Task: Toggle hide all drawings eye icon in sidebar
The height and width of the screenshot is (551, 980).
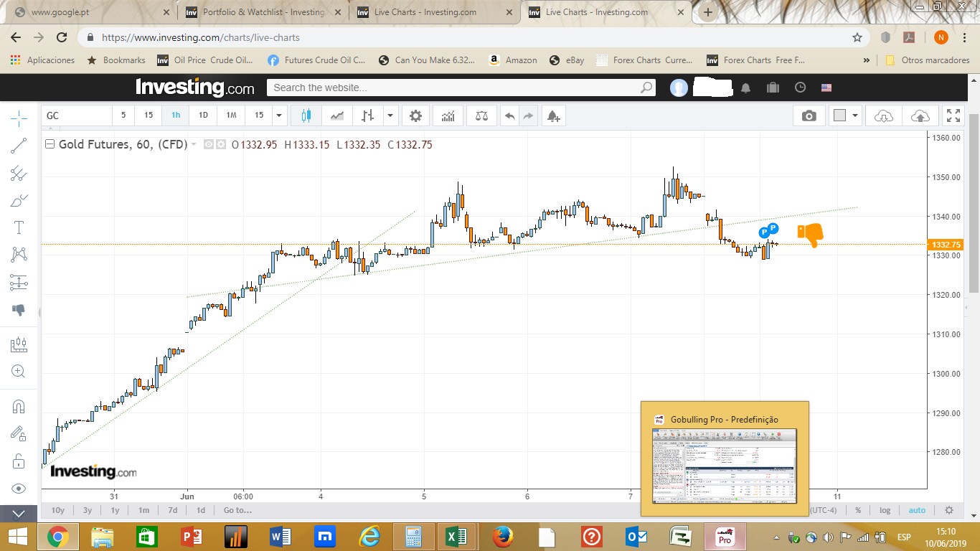Action: click(x=19, y=489)
